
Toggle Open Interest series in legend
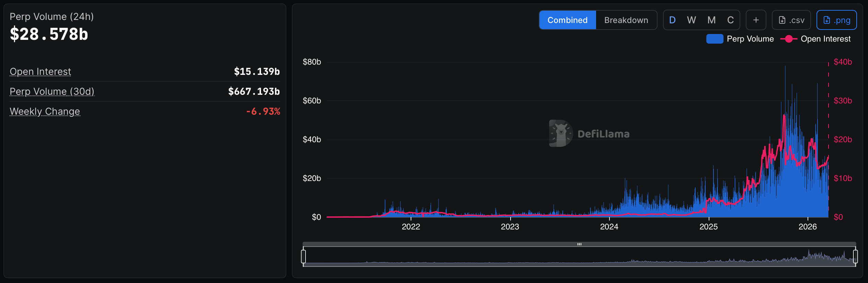click(815, 39)
